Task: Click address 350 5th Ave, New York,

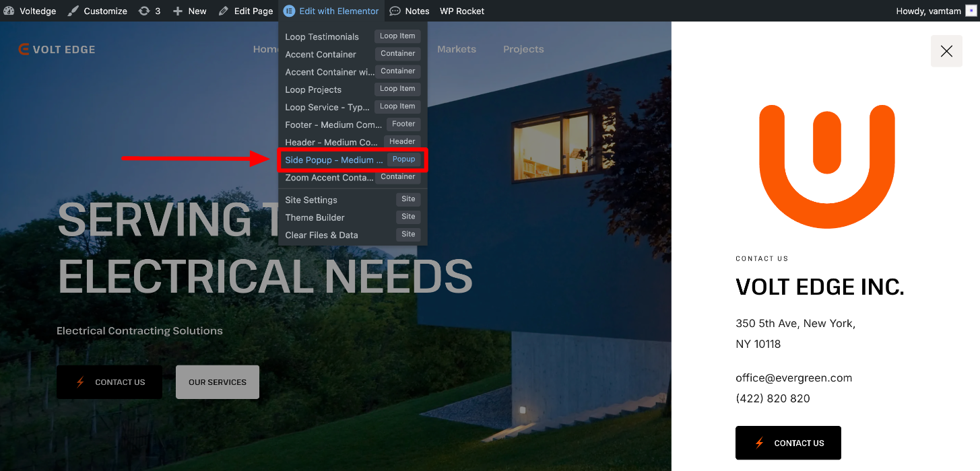Action: coord(795,324)
